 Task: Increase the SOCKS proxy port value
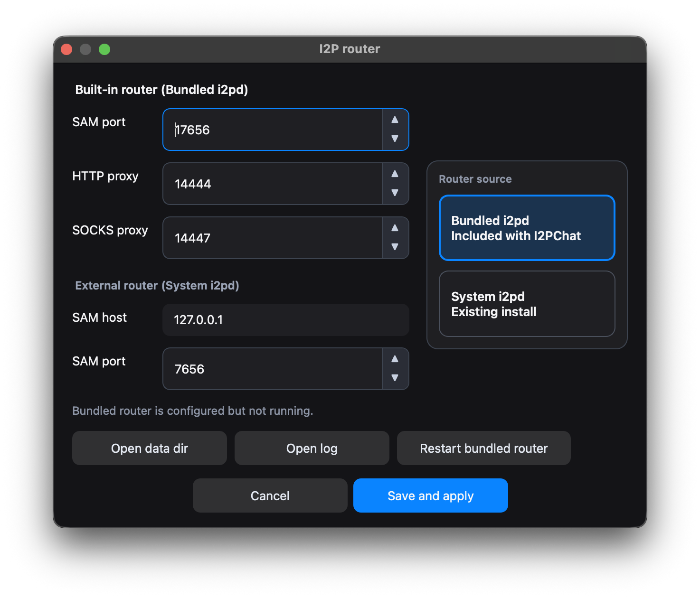(395, 228)
